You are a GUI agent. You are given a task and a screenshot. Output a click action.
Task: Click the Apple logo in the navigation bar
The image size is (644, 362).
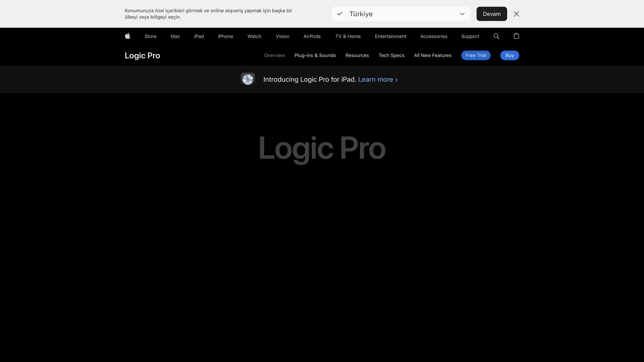(x=127, y=36)
